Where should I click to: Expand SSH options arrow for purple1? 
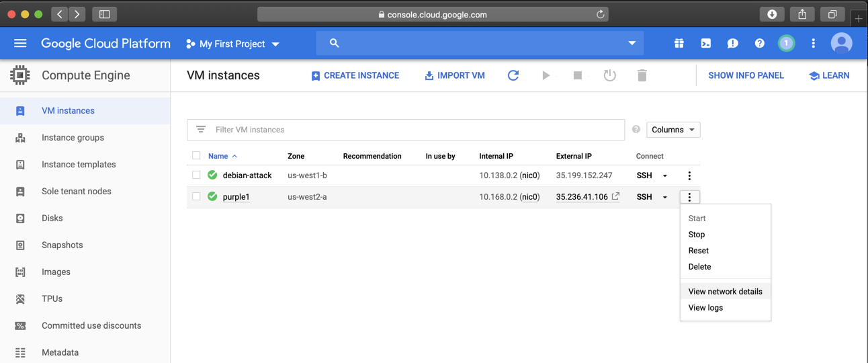(665, 197)
